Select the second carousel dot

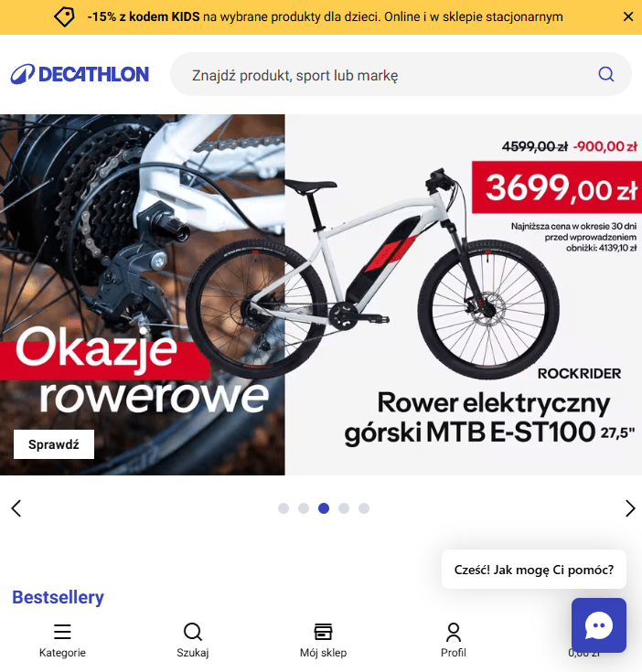304,508
